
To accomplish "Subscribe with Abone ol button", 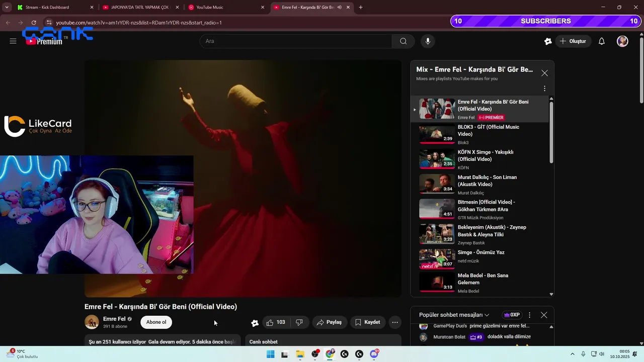I will click(x=156, y=322).
